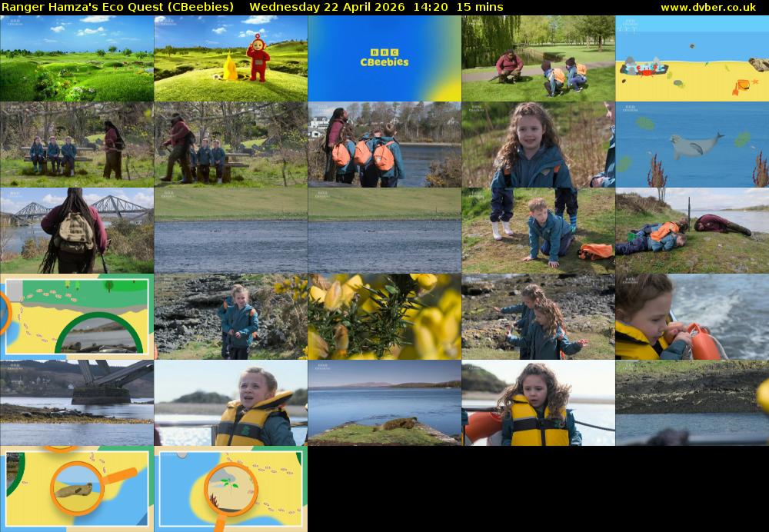Image resolution: width=769 pixels, height=532 pixels.
Task: Open thumbnail of boy crawling on grass
Action: [x=538, y=231]
